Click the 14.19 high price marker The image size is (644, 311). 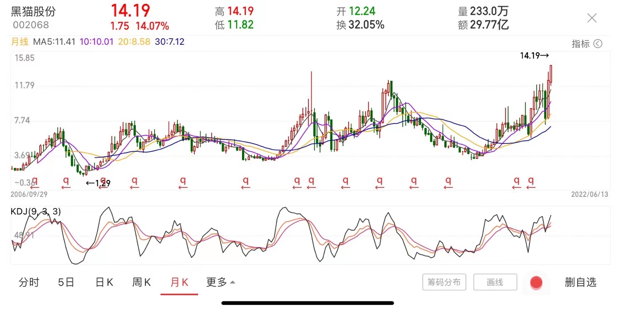coord(534,56)
